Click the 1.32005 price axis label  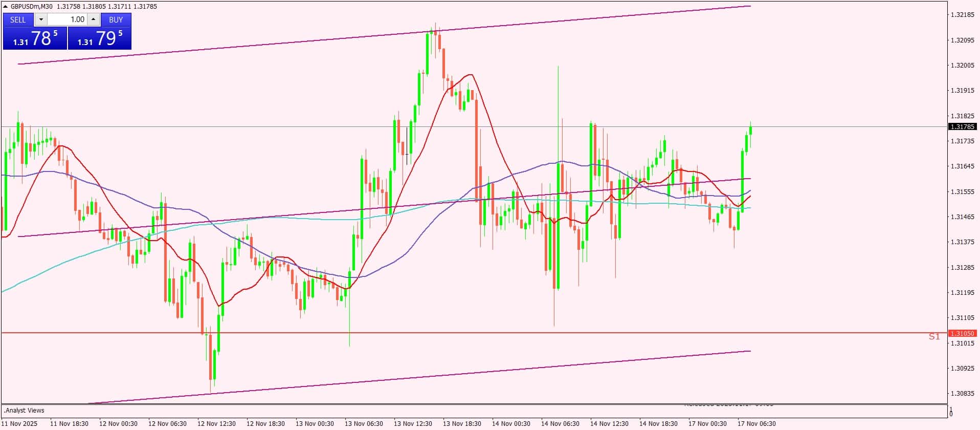coord(962,66)
